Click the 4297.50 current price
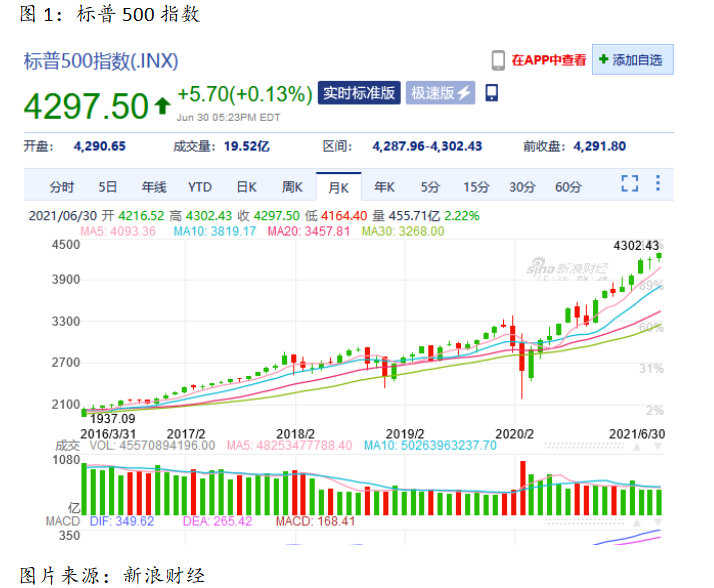714x588 pixels. (x=86, y=107)
